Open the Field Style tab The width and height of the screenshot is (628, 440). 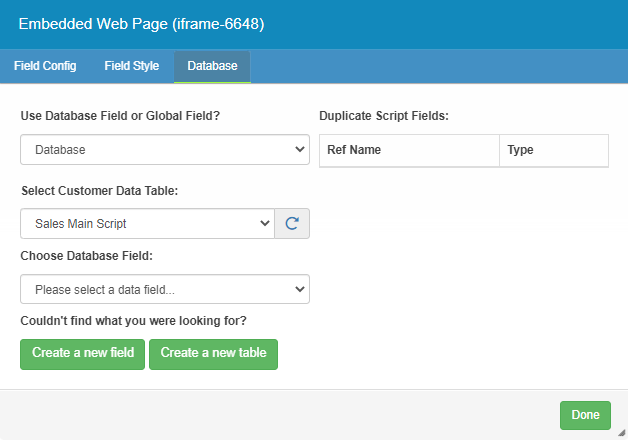(131, 66)
